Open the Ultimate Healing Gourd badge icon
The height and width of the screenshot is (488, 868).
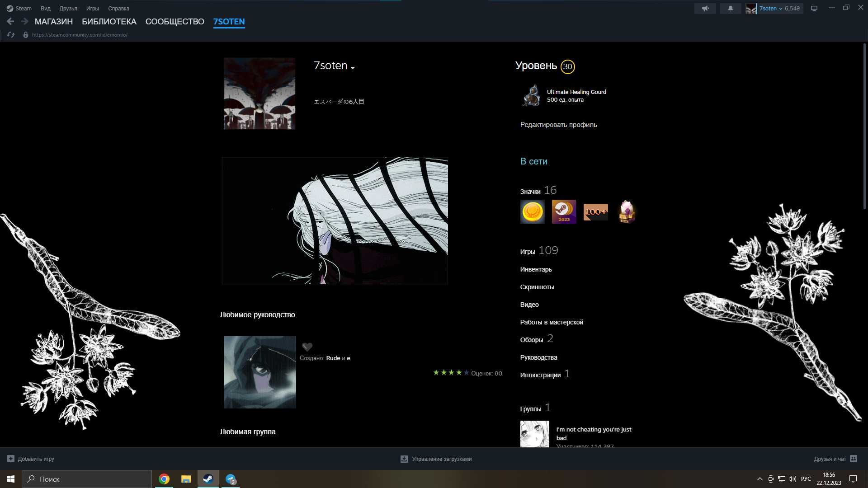pos(532,96)
